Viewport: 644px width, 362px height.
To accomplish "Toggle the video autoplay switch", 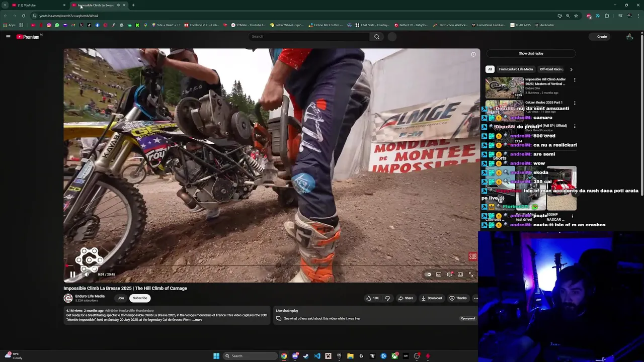I will tap(428, 275).
